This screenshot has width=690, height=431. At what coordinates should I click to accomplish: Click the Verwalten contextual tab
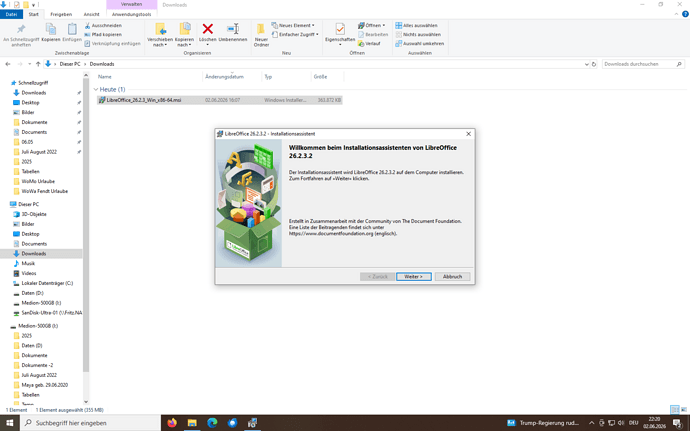[131, 4]
